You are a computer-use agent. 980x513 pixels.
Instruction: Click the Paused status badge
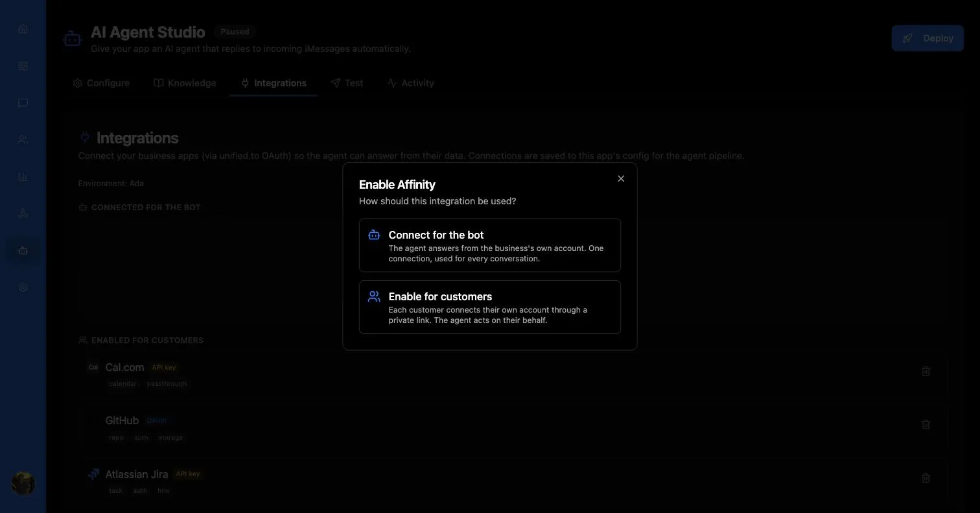pos(235,31)
